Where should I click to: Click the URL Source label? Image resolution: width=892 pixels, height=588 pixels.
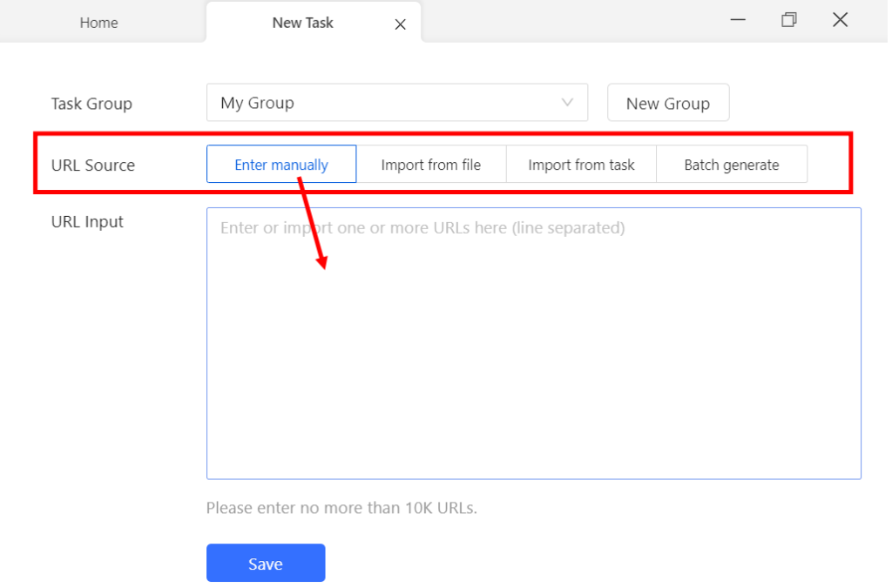tap(93, 166)
